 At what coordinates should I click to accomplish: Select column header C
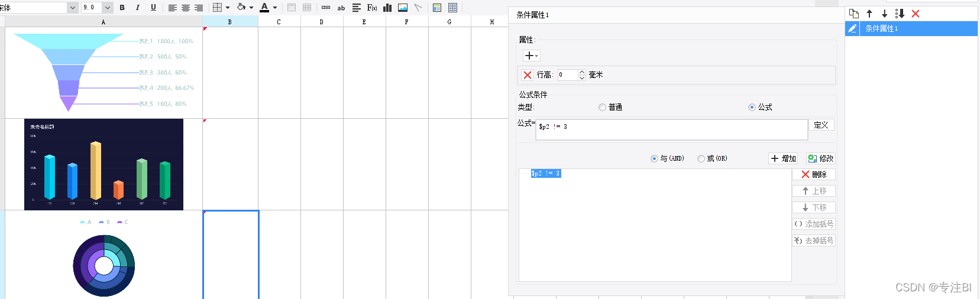[x=279, y=22]
